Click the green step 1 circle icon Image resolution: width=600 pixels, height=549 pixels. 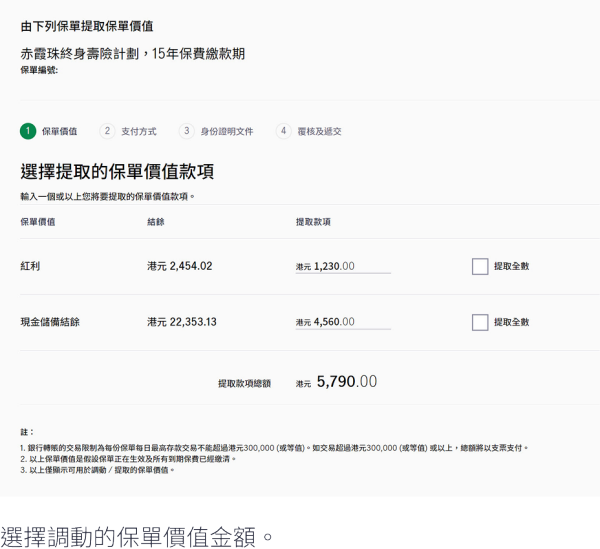(28, 131)
